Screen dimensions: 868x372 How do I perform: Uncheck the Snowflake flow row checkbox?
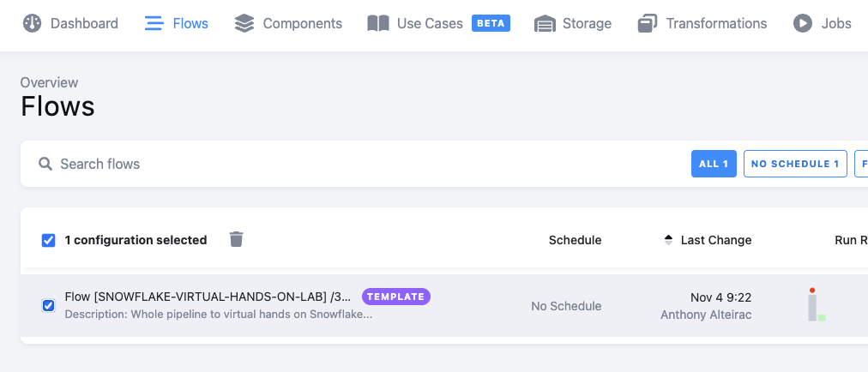49,305
